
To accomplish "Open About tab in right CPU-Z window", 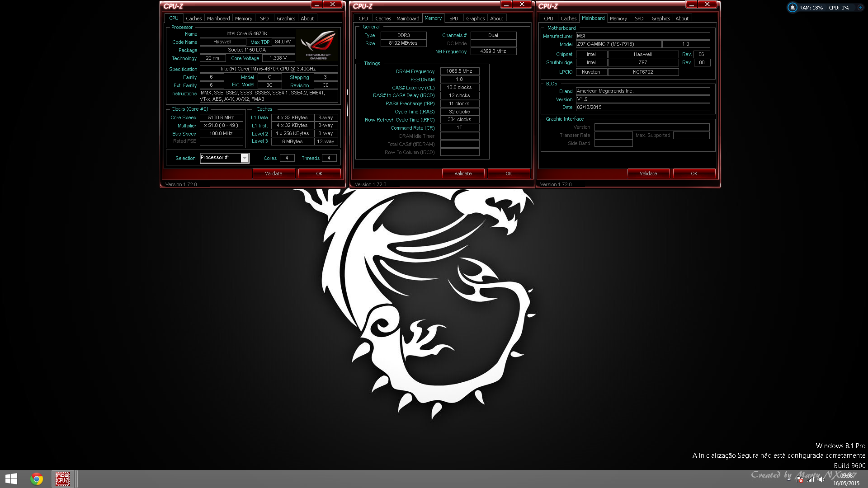I will pyautogui.click(x=682, y=19).
